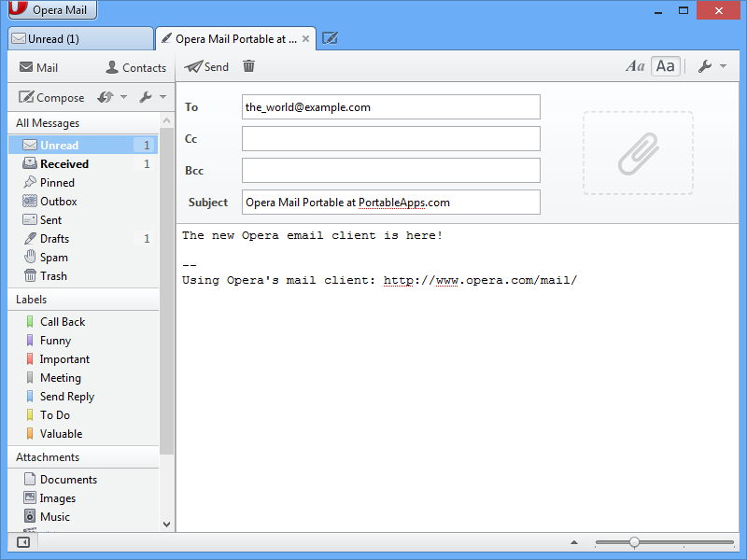Select the Outbox folder
This screenshot has height=560, width=747.
point(83,201)
